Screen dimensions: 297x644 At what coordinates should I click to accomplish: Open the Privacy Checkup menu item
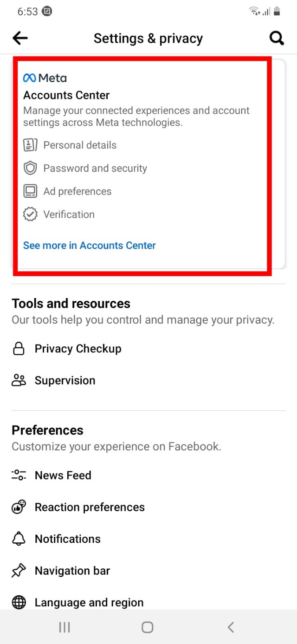(x=78, y=349)
